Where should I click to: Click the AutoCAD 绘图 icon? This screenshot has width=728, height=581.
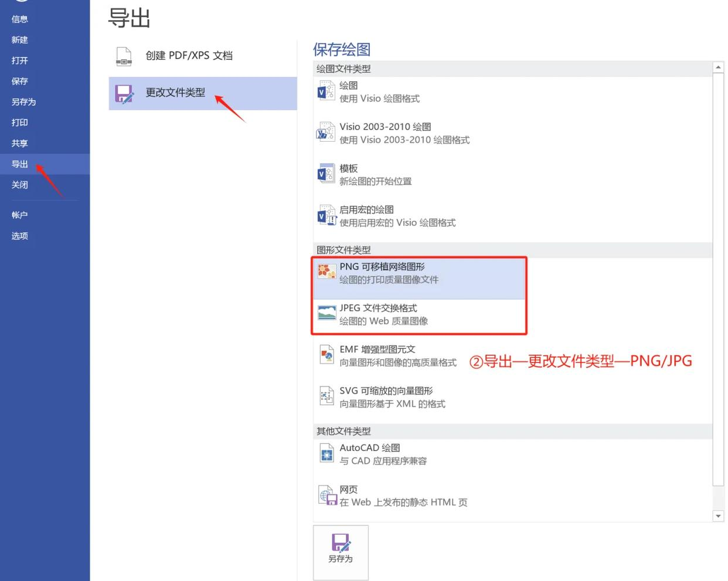click(326, 453)
